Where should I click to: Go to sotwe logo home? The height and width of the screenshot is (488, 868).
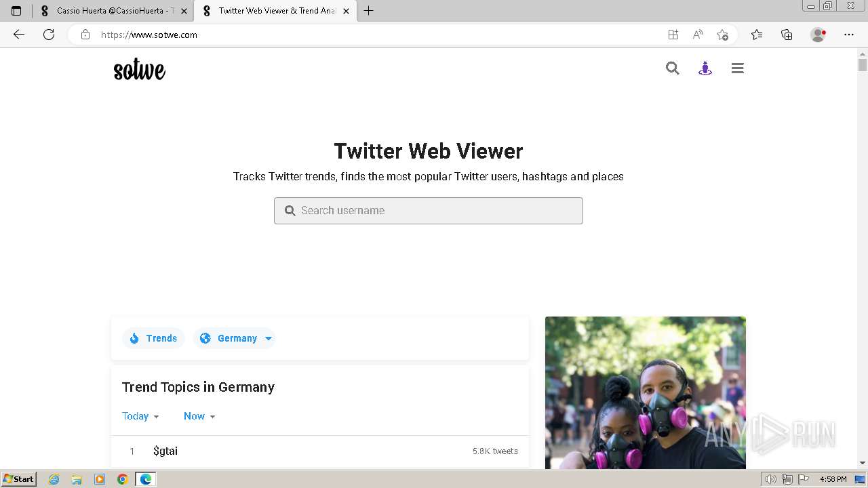[x=140, y=69]
